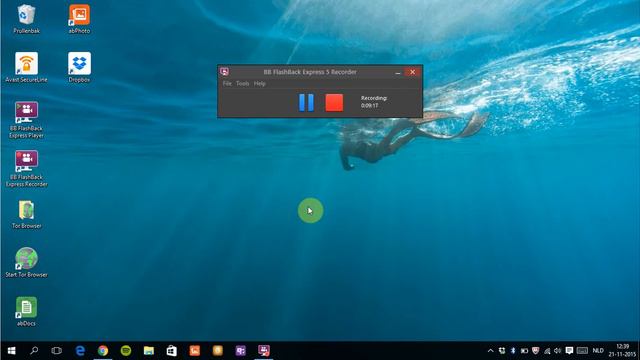This screenshot has height=360, width=640.
Task: Open File Explorer from the taskbar
Action: pos(149,351)
